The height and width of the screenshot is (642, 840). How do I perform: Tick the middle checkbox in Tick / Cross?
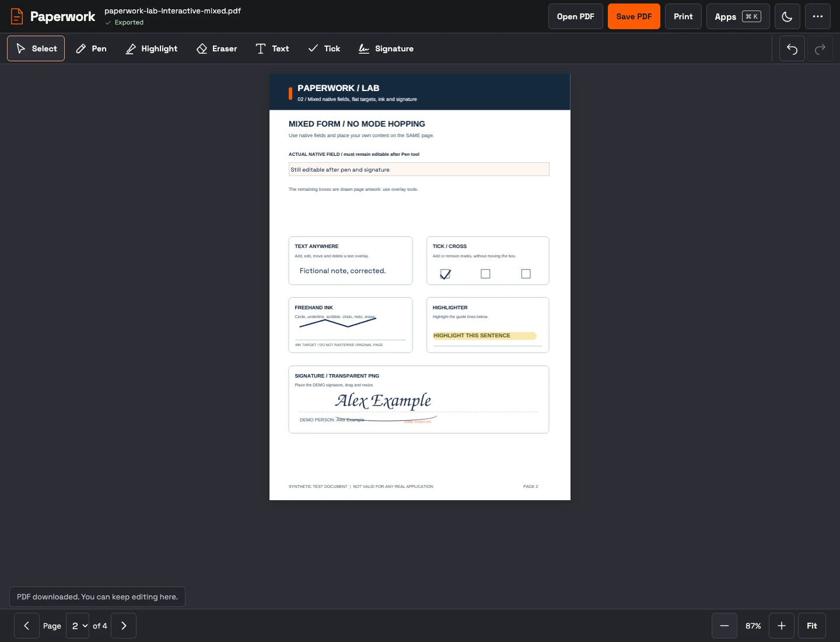(485, 274)
